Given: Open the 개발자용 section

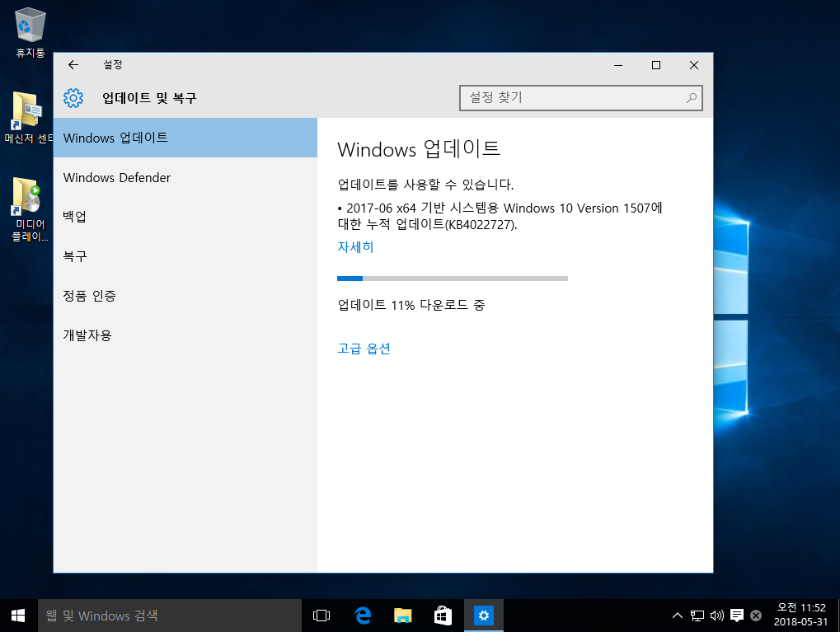Looking at the screenshot, I should coord(185,335).
